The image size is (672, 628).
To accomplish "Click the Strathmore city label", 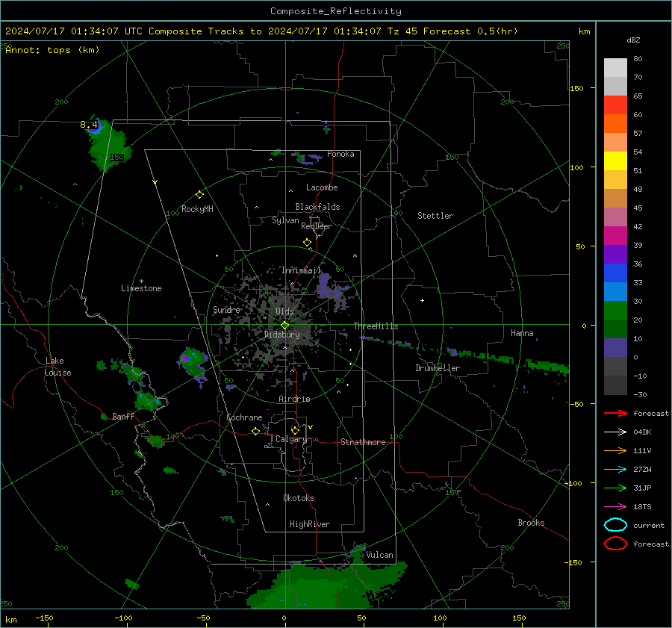I will [363, 442].
